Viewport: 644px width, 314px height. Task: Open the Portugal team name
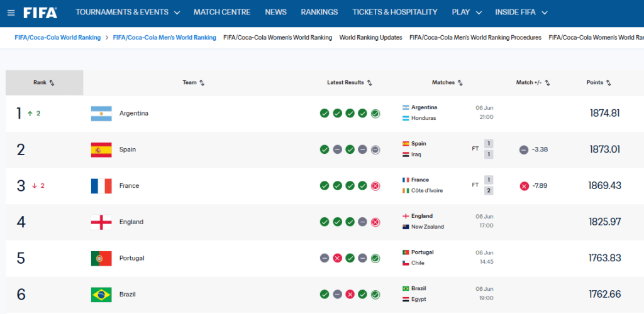click(x=132, y=258)
